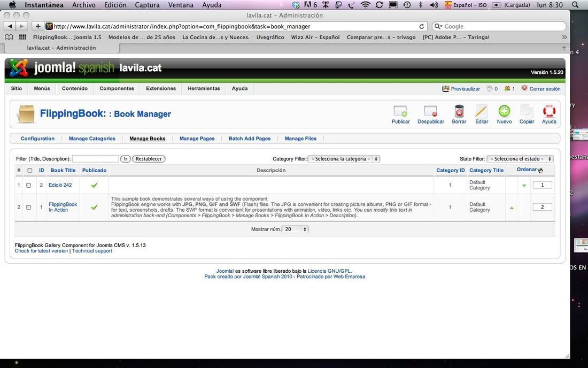Viewport: 588px width, 368px height.
Task: Click the browser back arrow button
Action: [10, 26]
